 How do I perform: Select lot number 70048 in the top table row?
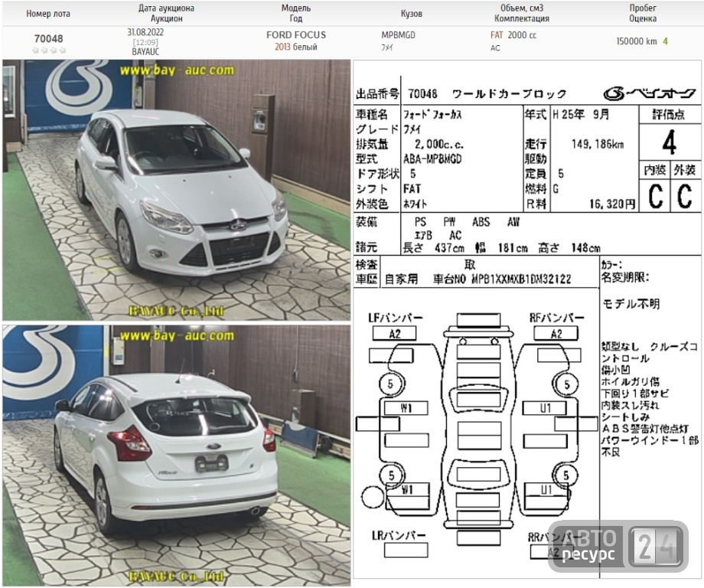48,38
